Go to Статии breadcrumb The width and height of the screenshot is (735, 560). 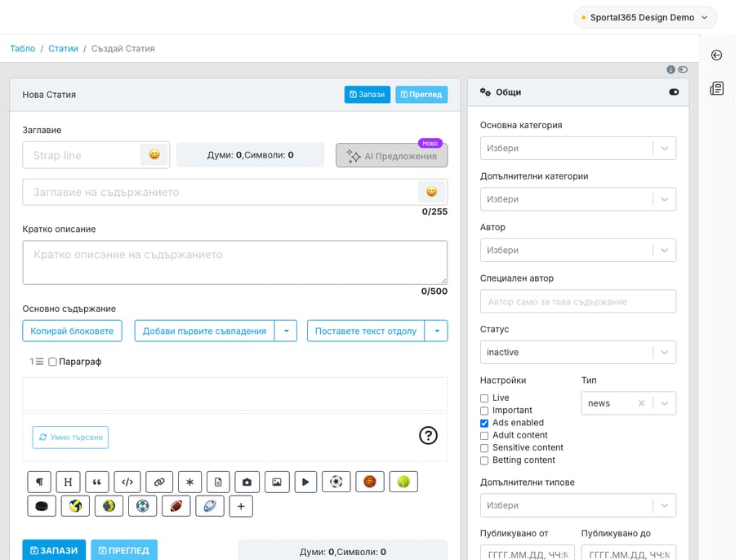click(x=63, y=48)
